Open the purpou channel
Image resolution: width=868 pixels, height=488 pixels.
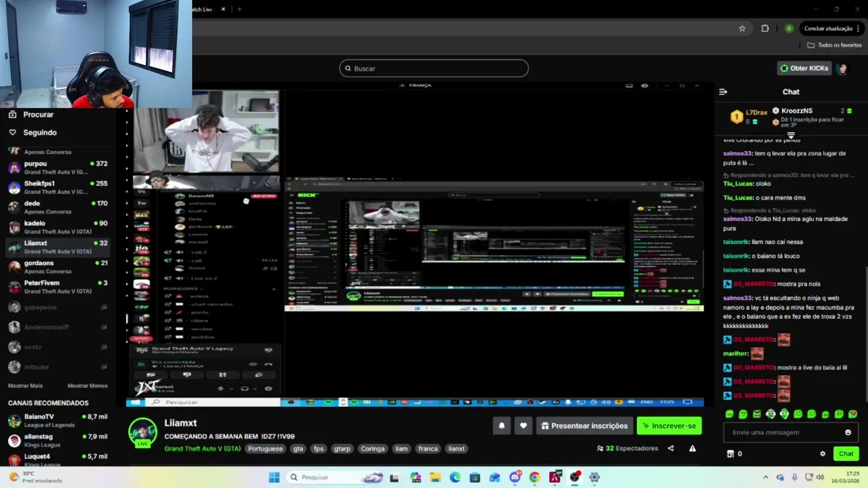tap(58, 167)
